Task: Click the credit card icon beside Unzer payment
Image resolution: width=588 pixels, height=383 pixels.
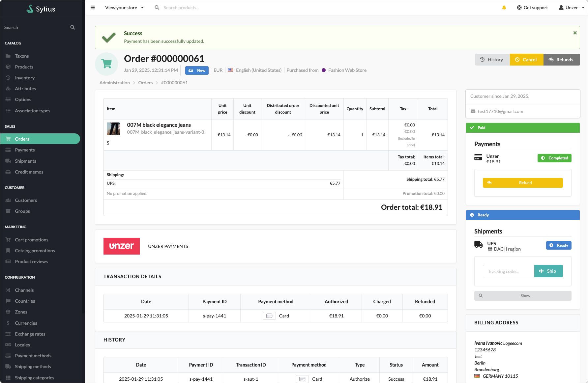Action: [x=478, y=157]
